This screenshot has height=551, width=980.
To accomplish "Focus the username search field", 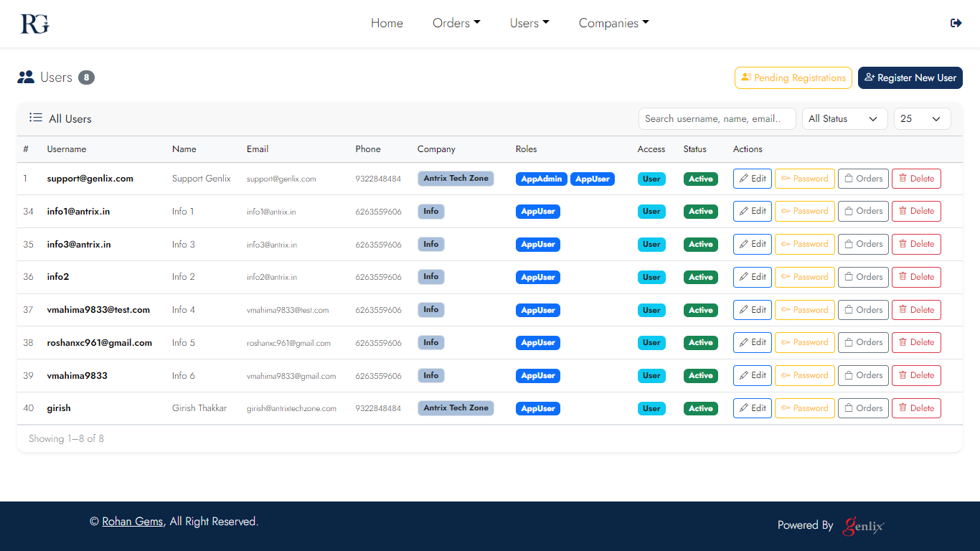I will [717, 119].
